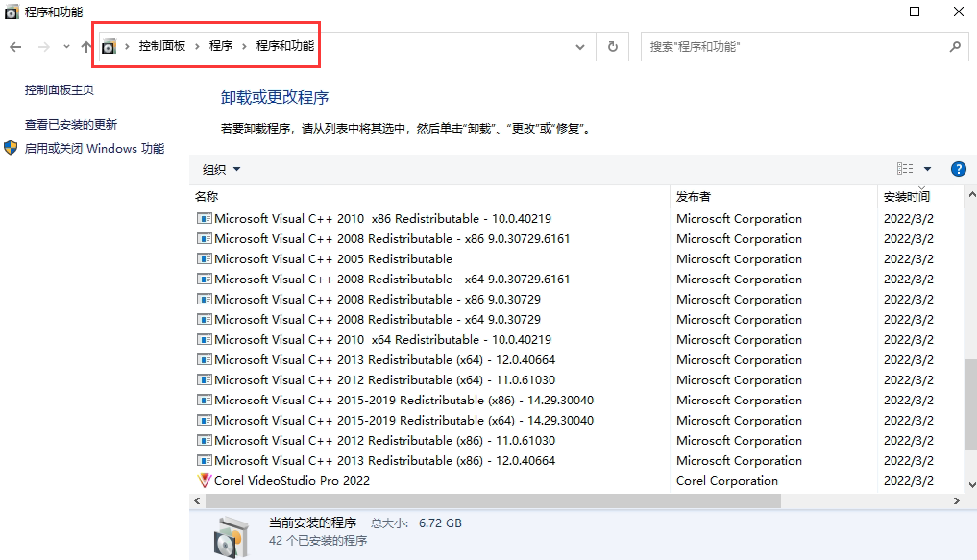Open help via blue question mark icon
This screenshot has width=977, height=560.
click(x=958, y=169)
